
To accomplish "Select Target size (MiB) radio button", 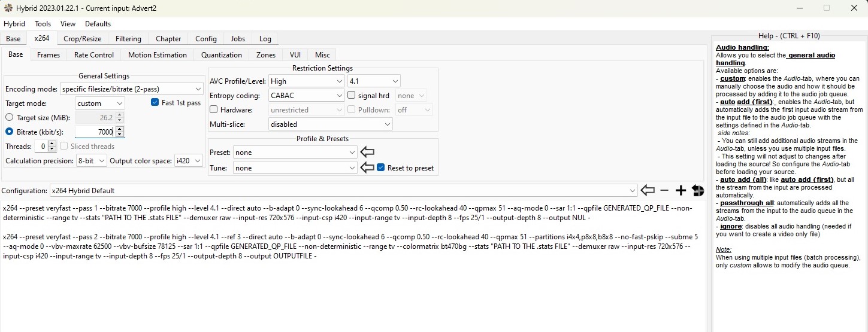I will coord(9,117).
